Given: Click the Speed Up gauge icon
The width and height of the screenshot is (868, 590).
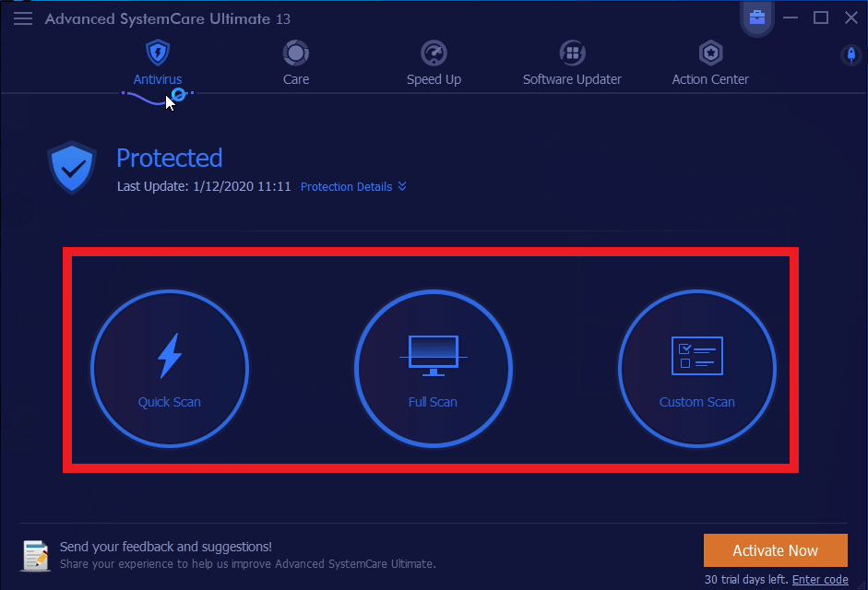Looking at the screenshot, I should pyautogui.click(x=434, y=53).
